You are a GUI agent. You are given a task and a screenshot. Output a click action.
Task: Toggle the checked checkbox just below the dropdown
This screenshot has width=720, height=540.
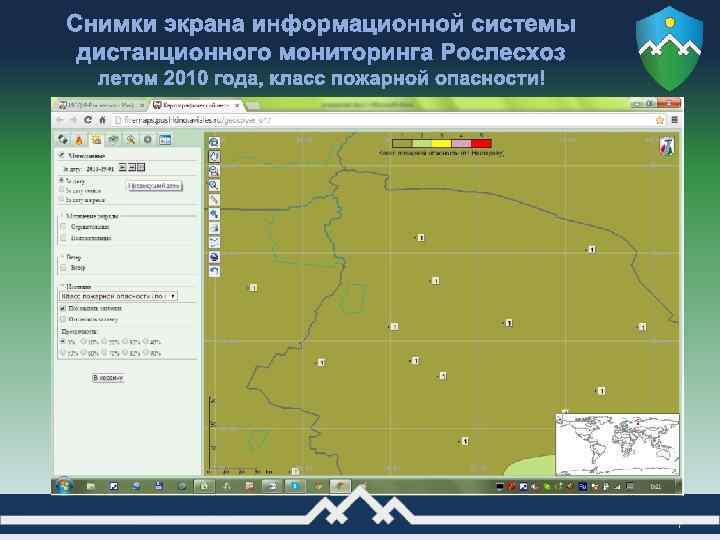click(x=63, y=309)
